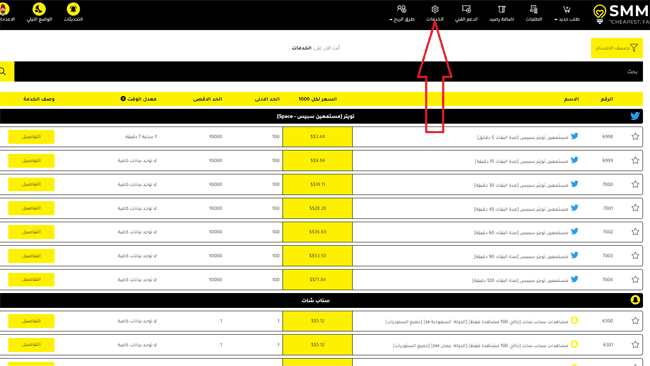The height and width of the screenshot is (366, 650).
Task: Click the search magnifier button
Action: click(x=4, y=71)
